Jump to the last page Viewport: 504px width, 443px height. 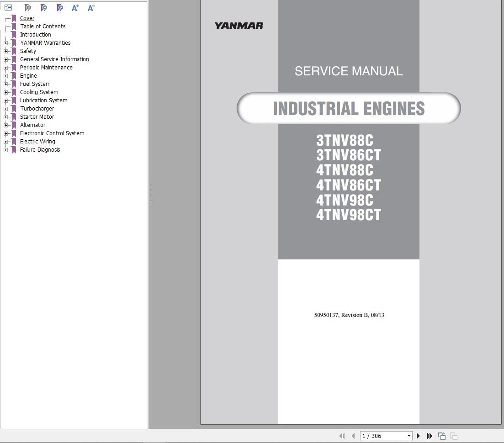(430, 436)
